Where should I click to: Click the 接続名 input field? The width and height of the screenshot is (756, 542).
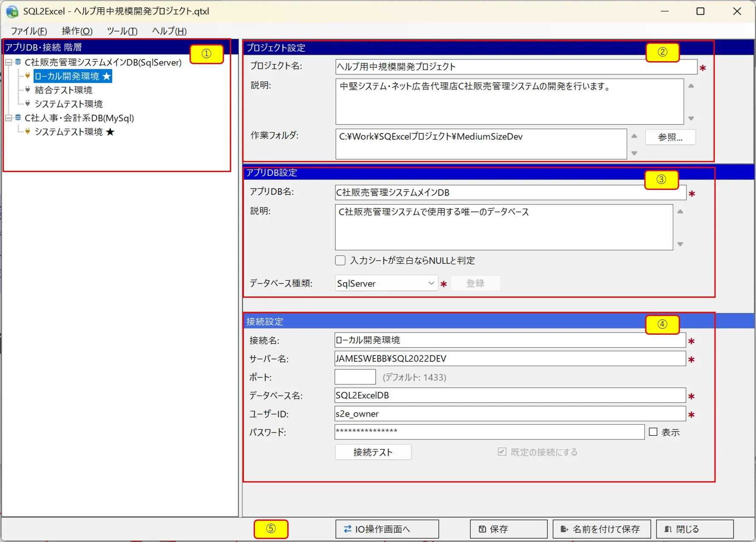[x=510, y=340]
